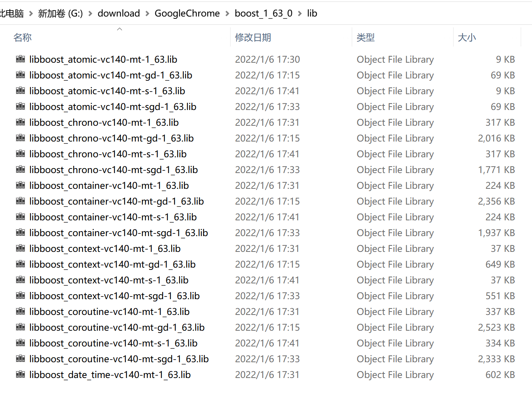
Task: Click the file icon next to libboost_container-vc140-mt-s-1_63.lib
Action: (x=20, y=217)
